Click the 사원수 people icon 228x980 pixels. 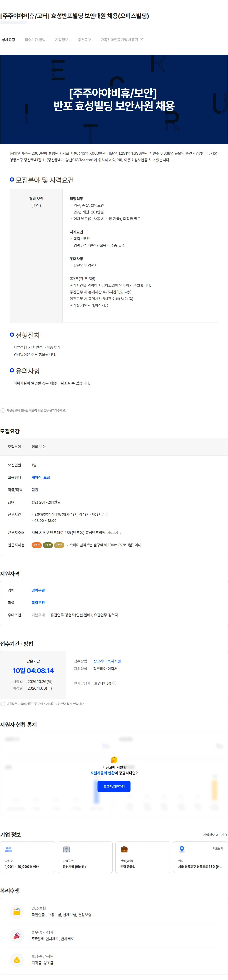(9, 849)
